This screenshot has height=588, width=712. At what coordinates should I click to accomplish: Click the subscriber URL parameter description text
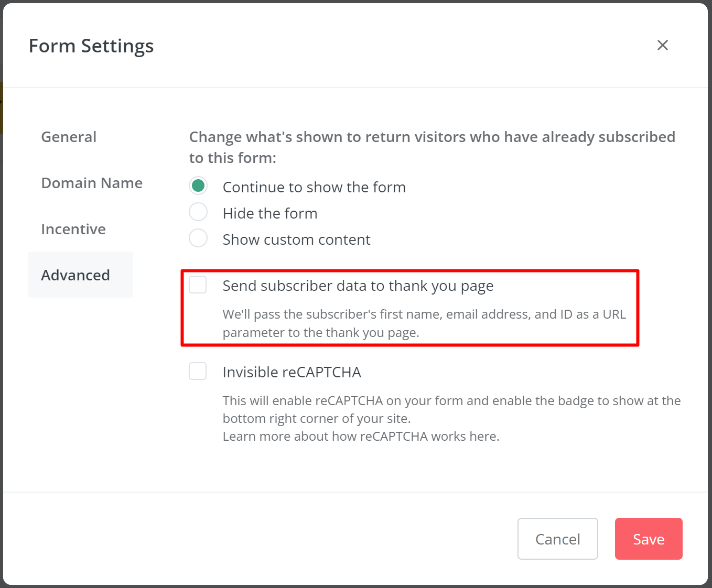tap(424, 323)
